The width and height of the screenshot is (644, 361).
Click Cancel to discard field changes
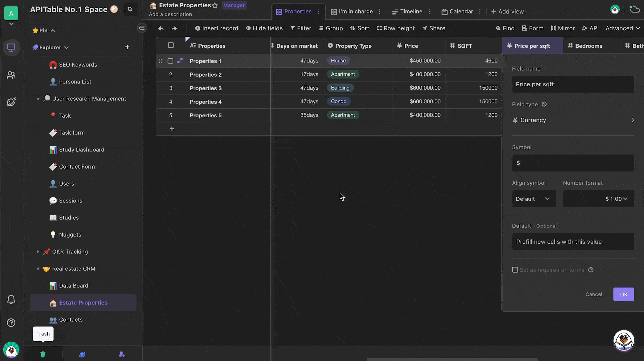(594, 294)
